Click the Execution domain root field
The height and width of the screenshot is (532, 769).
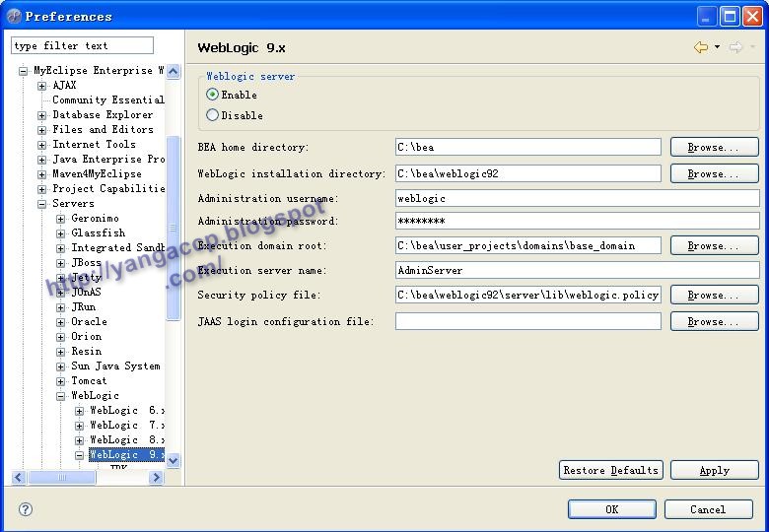tap(528, 245)
